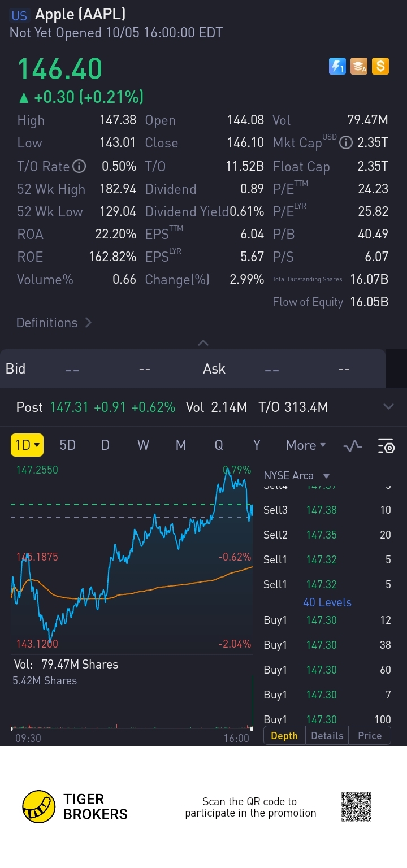
Task: Open the chart indicator waveform icon
Action: (353, 446)
